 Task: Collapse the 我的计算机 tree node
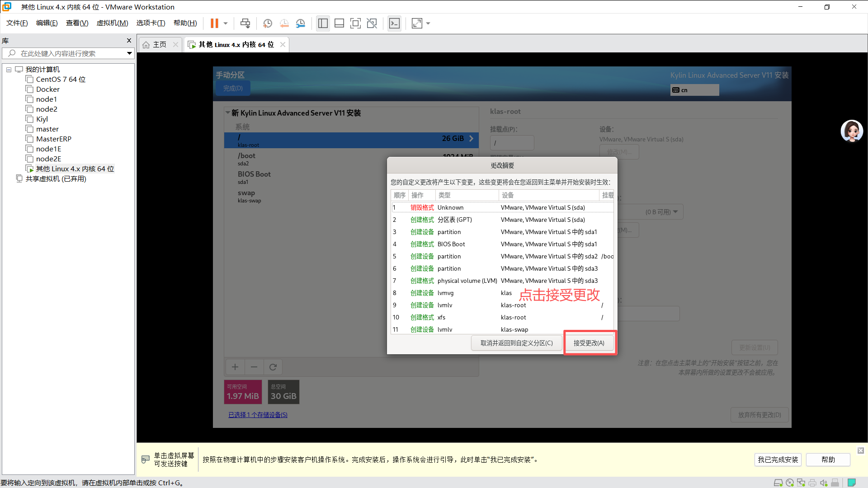click(x=9, y=69)
